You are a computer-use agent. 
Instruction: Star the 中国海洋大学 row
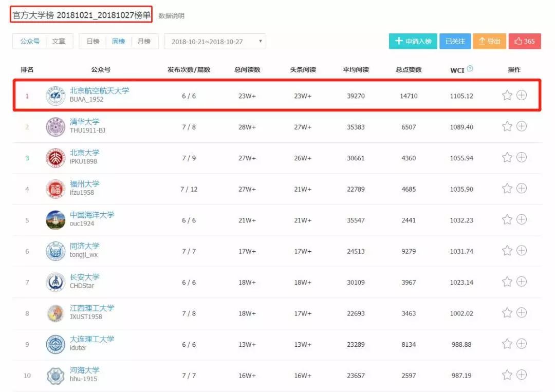(x=507, y=220)
